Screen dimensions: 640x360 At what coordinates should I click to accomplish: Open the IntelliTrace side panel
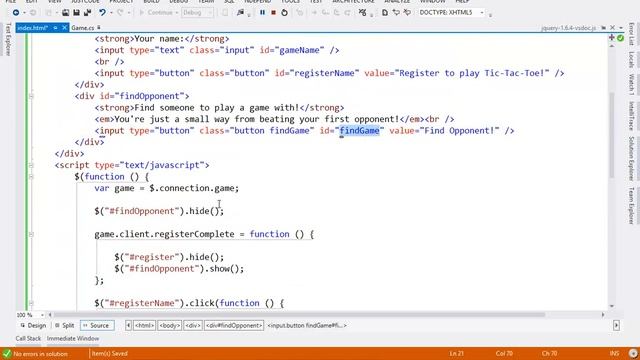pos(631,116)
